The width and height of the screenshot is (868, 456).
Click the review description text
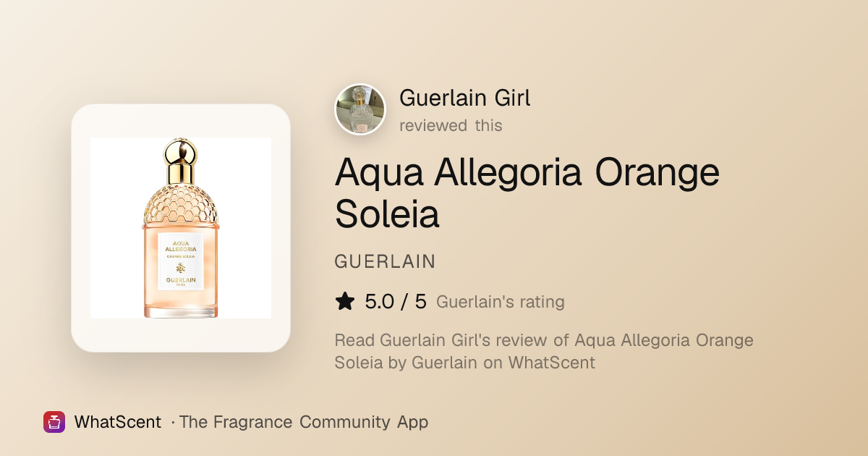(x=544, y=351)
